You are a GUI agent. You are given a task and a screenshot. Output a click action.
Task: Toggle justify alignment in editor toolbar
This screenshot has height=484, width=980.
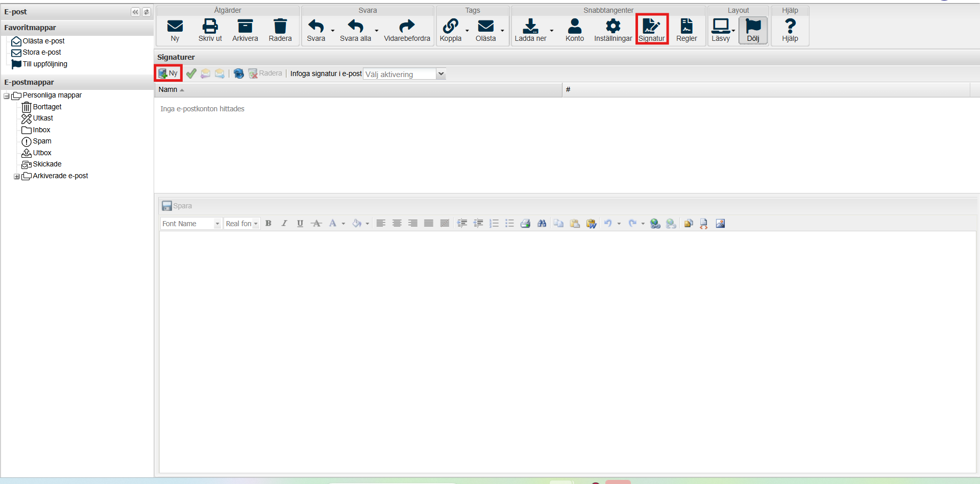(x=429, y=224)
